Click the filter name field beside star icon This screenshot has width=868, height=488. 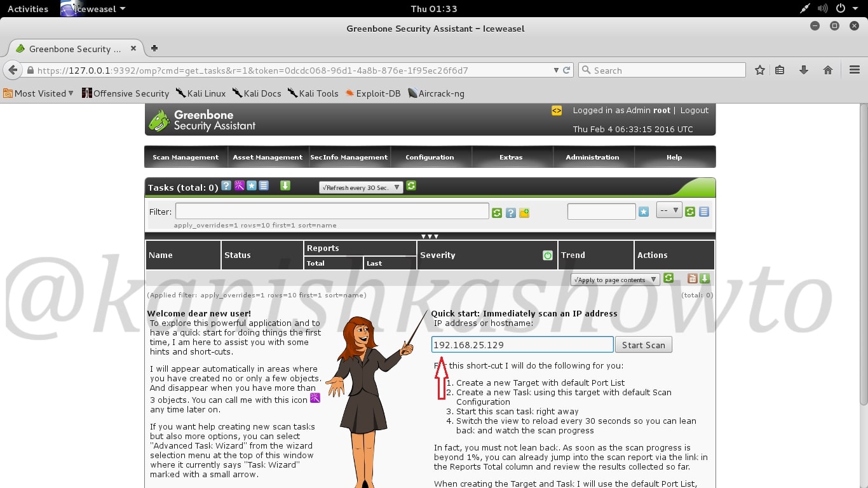(601, 211)
